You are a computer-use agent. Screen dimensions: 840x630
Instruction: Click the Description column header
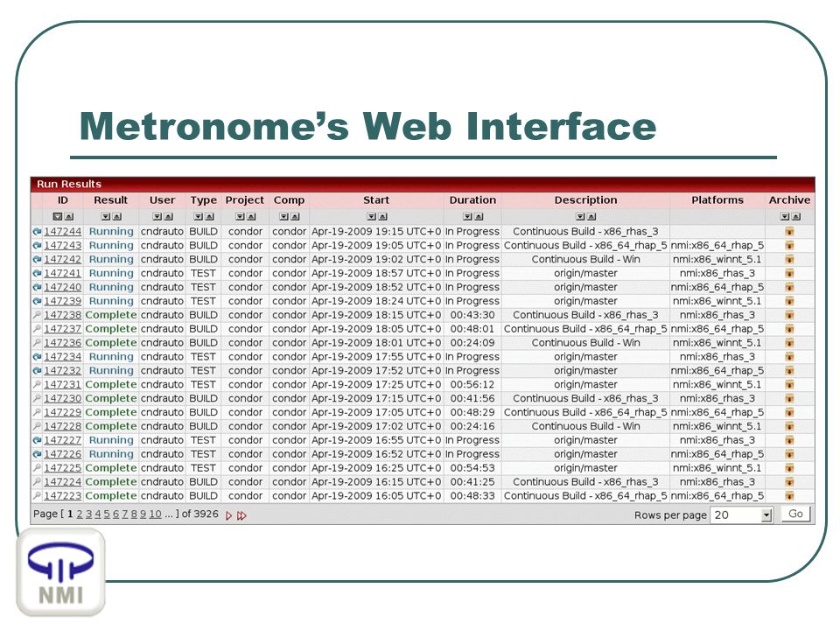point(585,200)
